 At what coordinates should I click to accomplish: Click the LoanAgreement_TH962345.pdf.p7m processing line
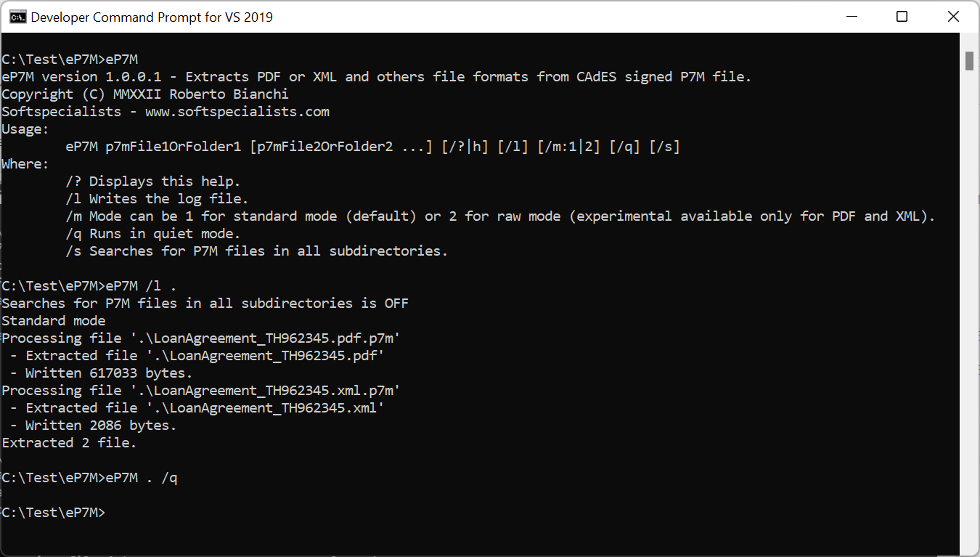(x=201, y=338)
